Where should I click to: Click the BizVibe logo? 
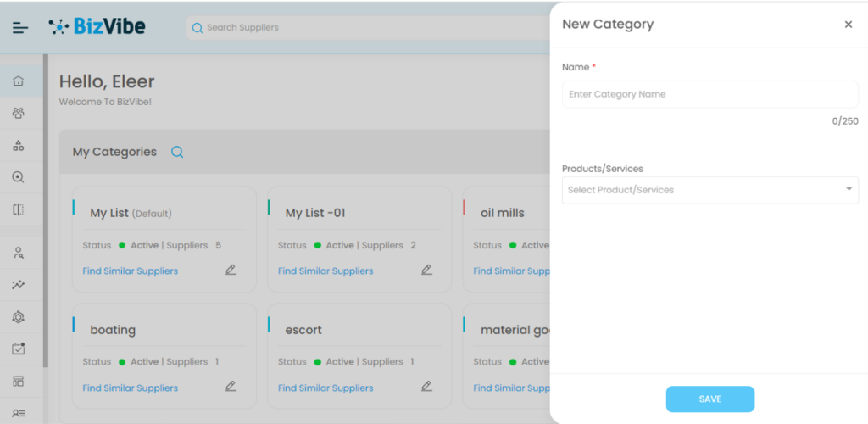click(x=97, y=27)
